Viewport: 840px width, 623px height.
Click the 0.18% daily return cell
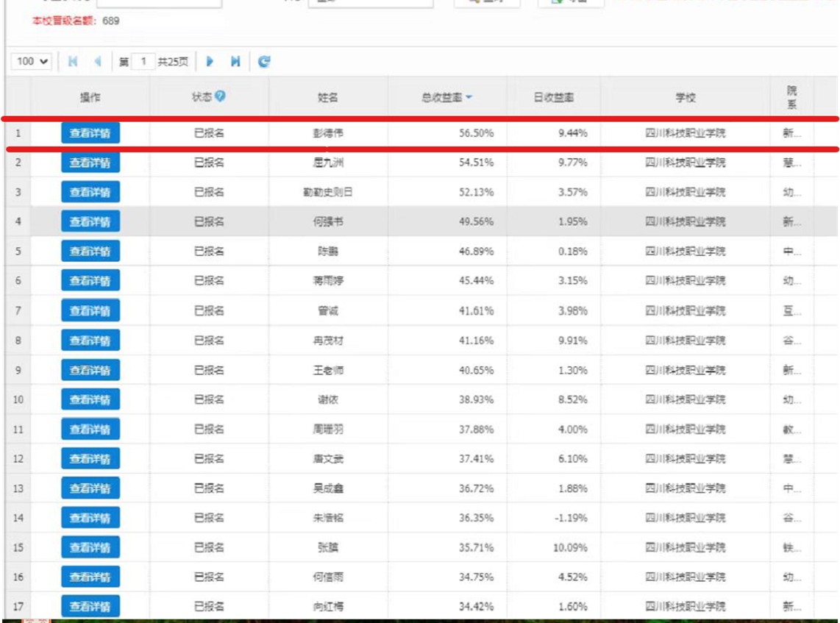tap(573, 252)
